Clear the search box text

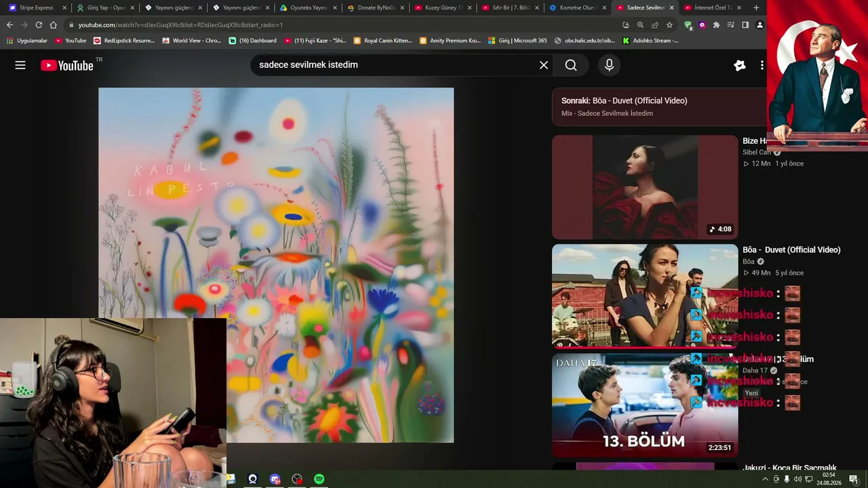[x=543, y=65]
